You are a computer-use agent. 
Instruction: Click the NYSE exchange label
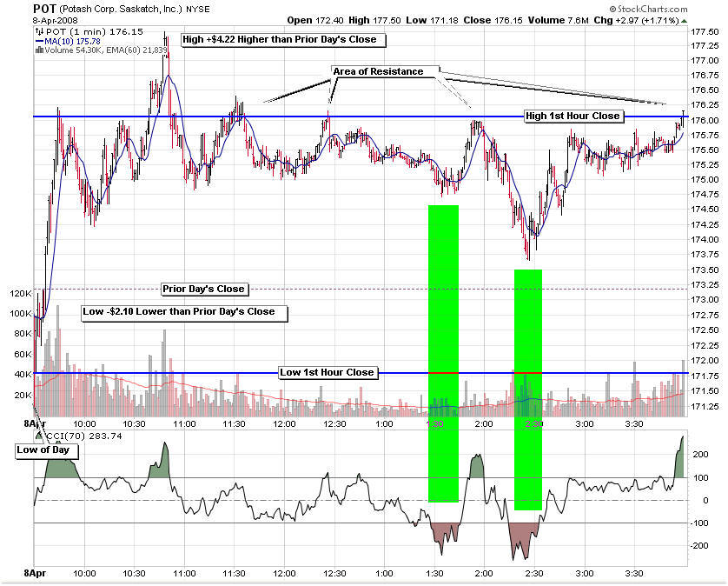198,10
